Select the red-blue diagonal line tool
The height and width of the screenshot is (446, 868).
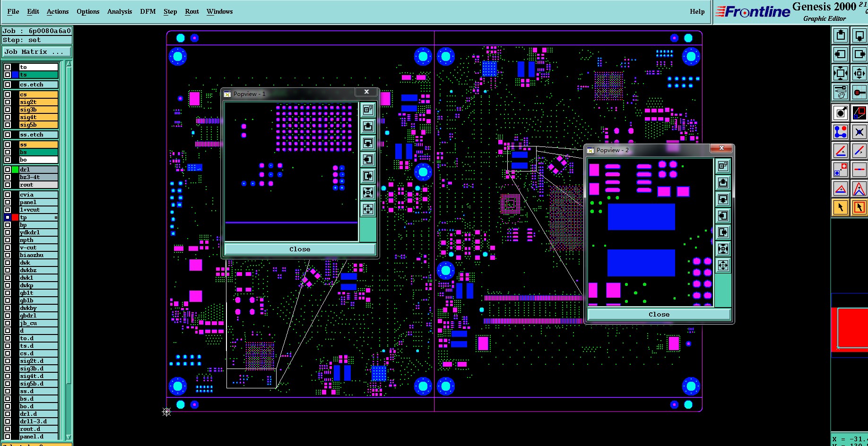tap(859, 151)
